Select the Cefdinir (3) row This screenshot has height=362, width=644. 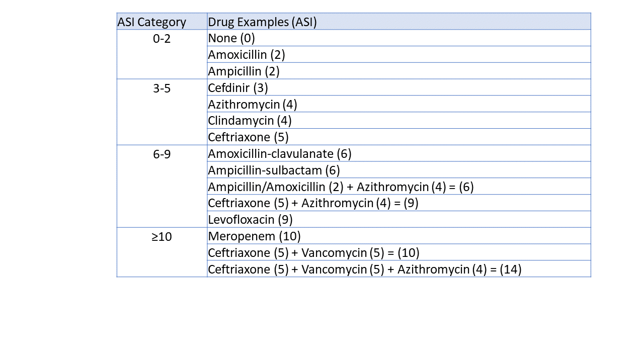(399, 87)
